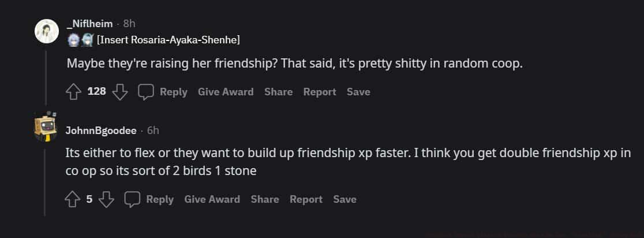Share _Niflheim's comment
This screenshot has height=238, width=644.
[x=278, y=92]
